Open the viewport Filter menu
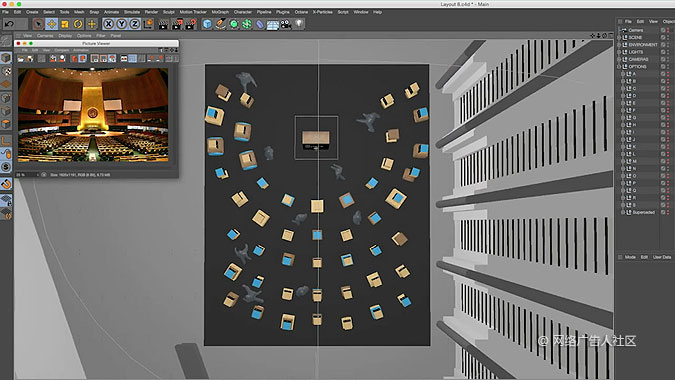This screenshot has width=675, height=380. pos(101,36)
